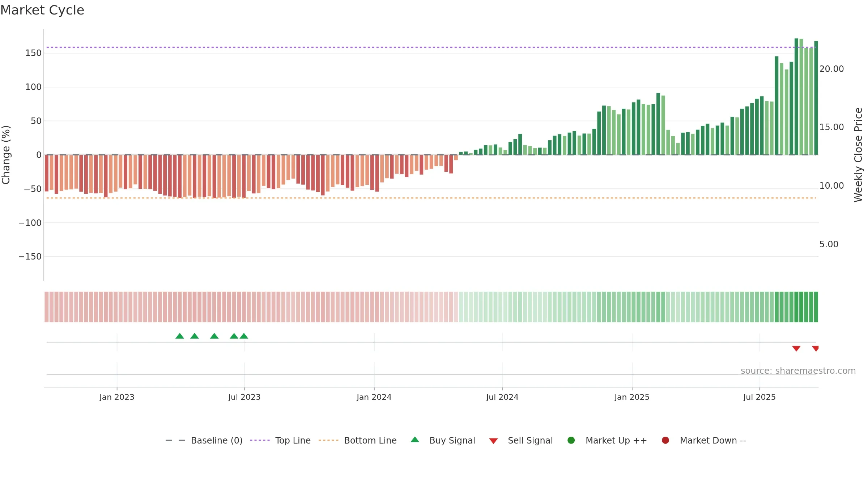Click the first red sell signal marker after Jul 2025
This screenshot has height=488, width=868.
click(796, 348)
